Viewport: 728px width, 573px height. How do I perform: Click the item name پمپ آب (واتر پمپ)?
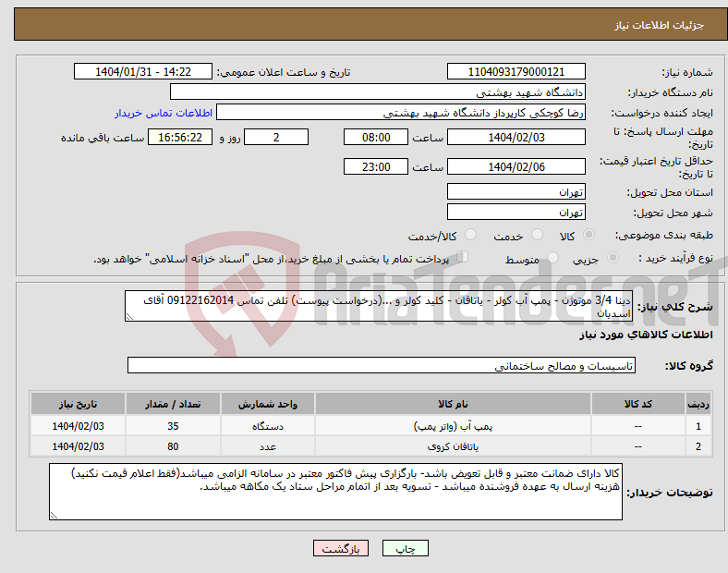[x=453, y=426]
